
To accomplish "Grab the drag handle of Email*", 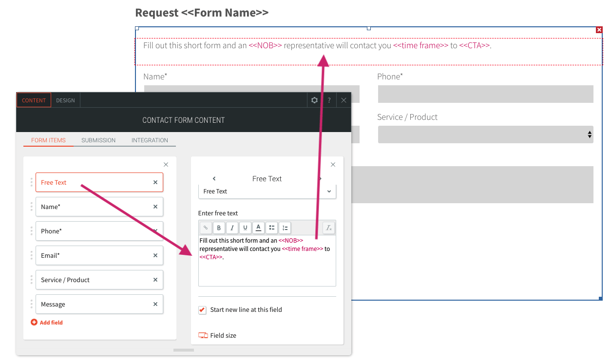I will coord(31,255).
